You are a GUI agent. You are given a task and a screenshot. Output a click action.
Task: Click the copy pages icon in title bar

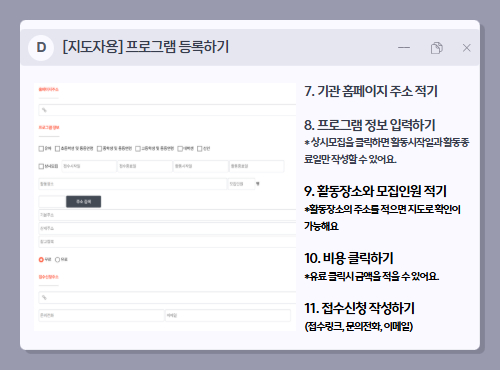click(436, 48)
